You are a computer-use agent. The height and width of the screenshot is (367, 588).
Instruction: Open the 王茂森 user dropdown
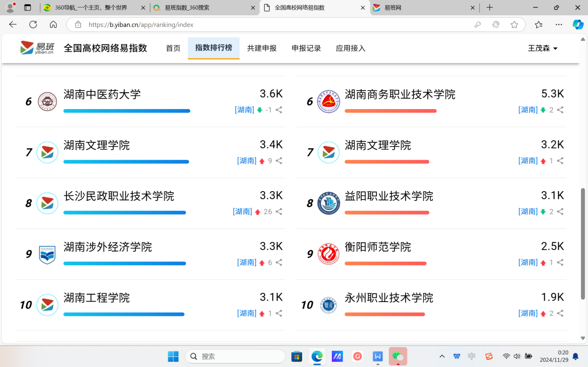542,48
